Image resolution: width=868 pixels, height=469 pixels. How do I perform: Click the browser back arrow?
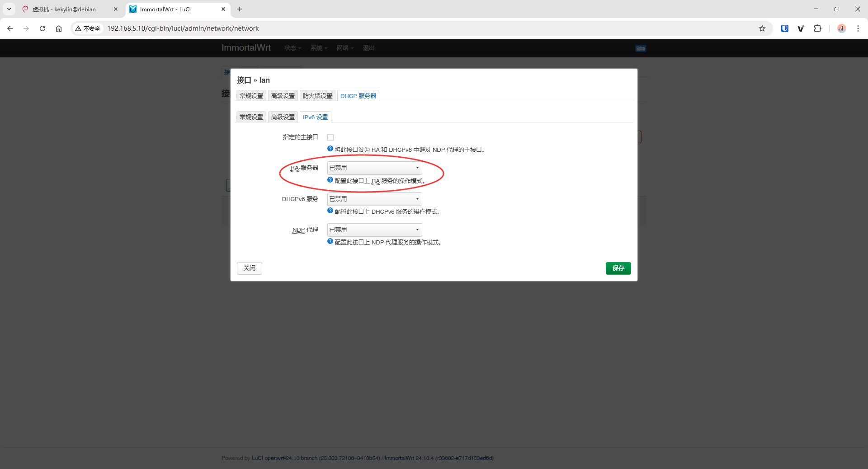pyautogui.click(x=10, y=28)
